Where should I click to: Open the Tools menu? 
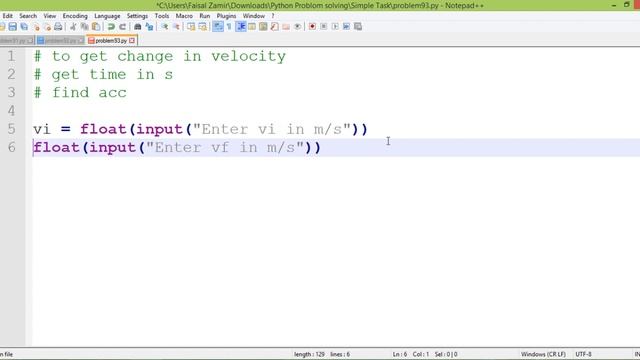162,16
